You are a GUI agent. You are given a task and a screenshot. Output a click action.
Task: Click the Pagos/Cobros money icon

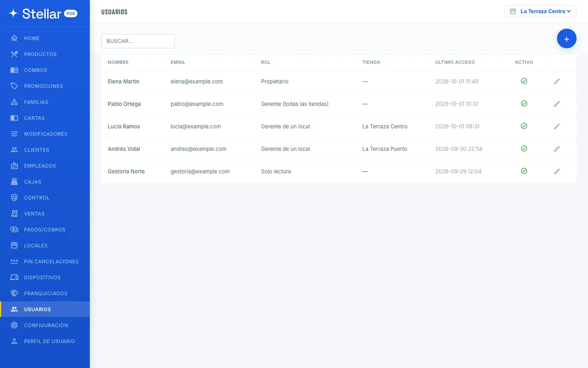(14, 230)
